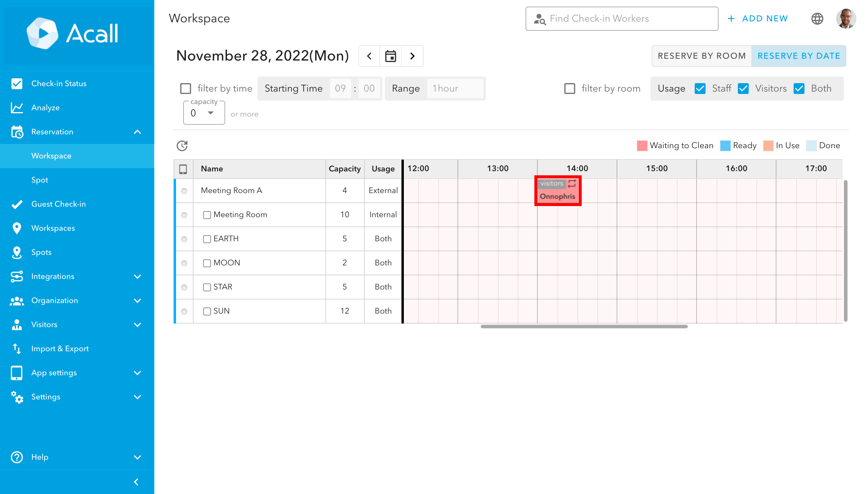Open the Spot page under Reservation
This screenshot has width=868, height=494.
(39, 180)
